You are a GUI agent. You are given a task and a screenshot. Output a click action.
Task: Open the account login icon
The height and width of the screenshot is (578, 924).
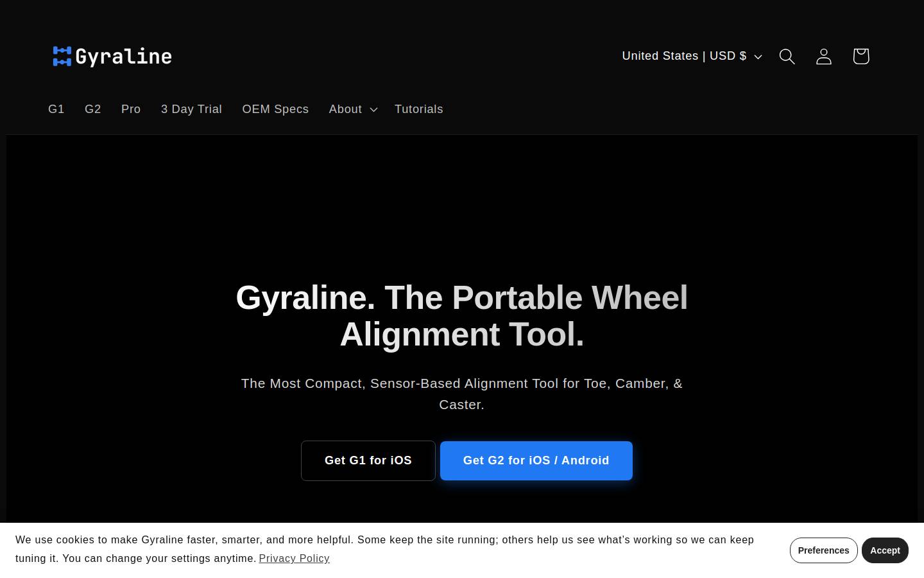point(824,57)
